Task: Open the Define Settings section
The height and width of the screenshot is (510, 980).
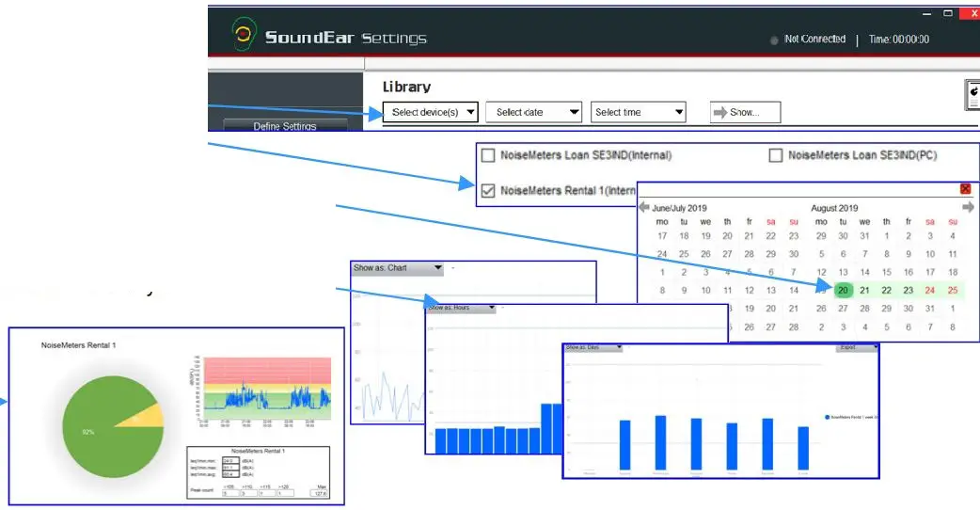Action: tap(285, 126)
